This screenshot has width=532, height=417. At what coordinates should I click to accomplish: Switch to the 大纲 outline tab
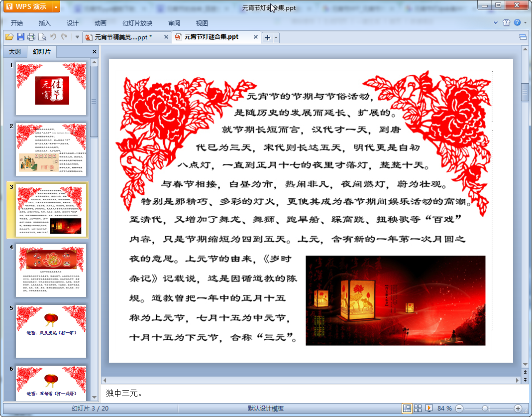click(x=15, y=51)
